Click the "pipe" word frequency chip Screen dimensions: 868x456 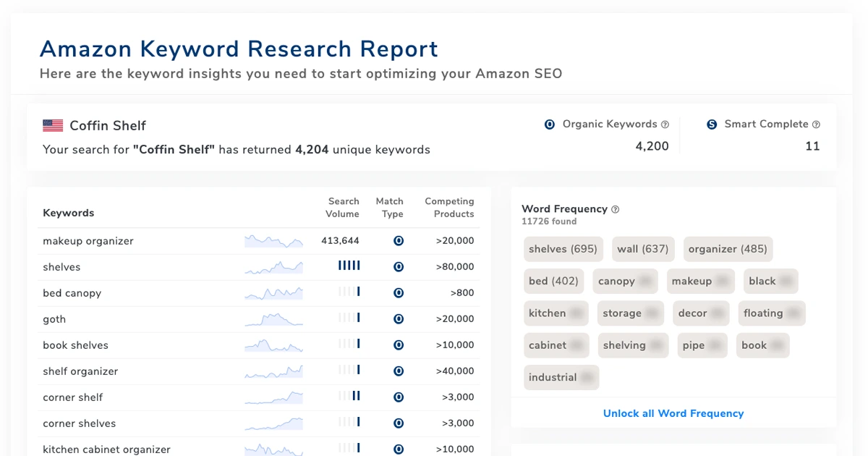[x=702, y=345]
